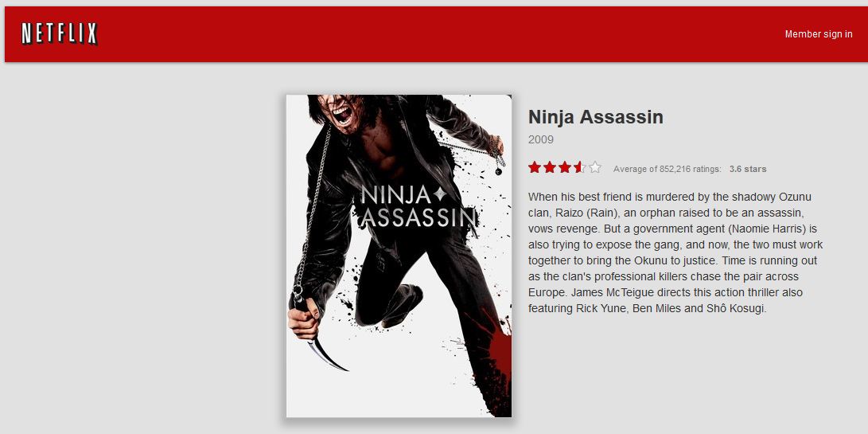Rate the movie three stars
868x434 pixels.
tap(565, 167)
